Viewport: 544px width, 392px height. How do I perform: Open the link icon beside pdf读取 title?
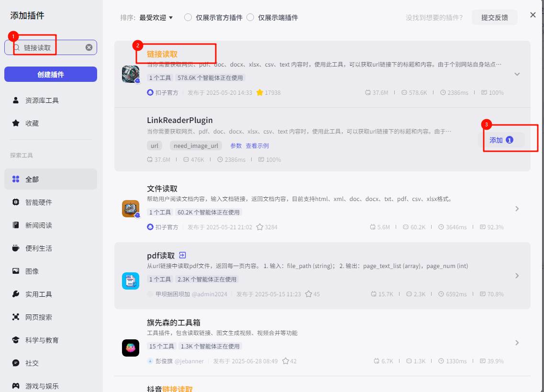182,255
